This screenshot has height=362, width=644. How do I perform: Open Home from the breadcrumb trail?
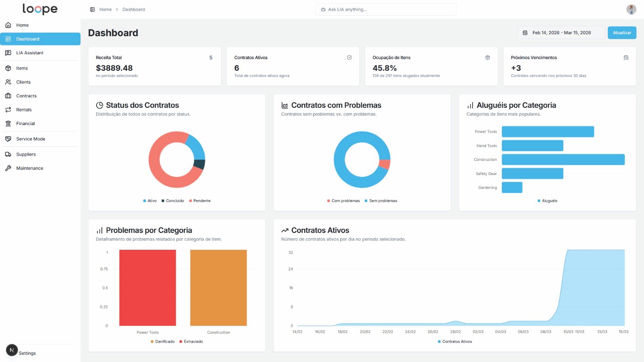click(x=105, y=9)
